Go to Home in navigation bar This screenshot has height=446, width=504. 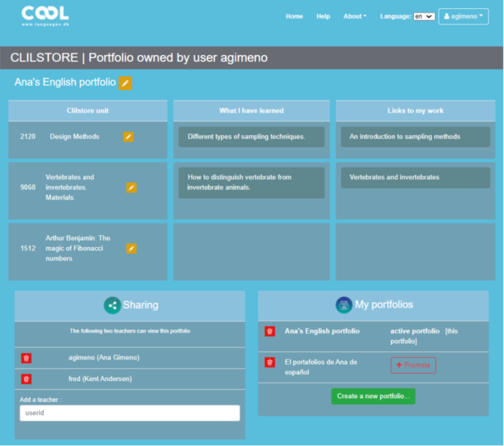[294, 17]
